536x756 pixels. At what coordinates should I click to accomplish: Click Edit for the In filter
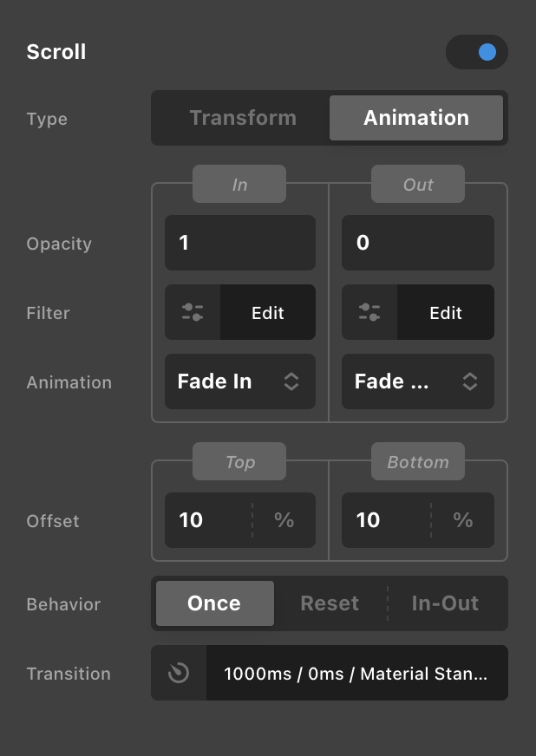point(268,312)
